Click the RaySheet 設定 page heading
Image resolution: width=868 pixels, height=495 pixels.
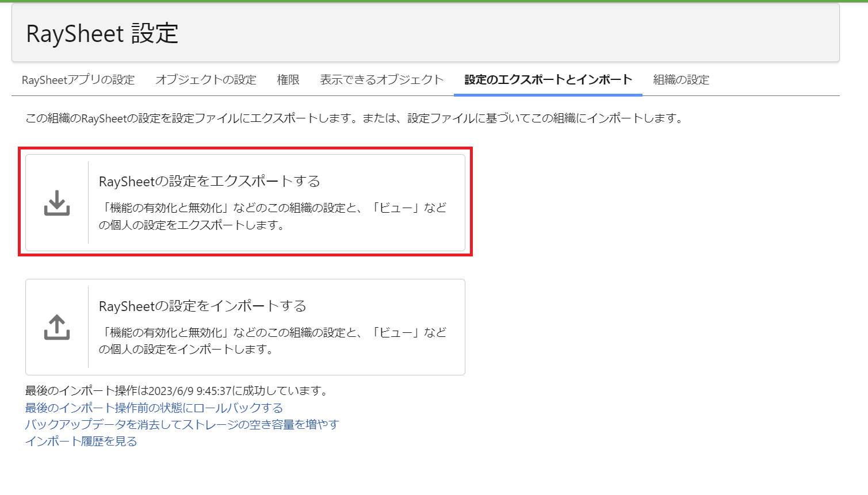(102, 34)
